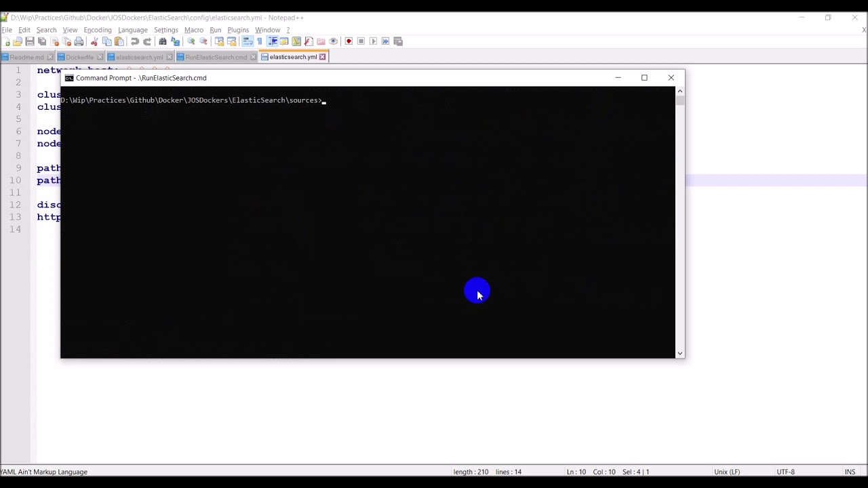Open the question mark help menu

click(288, 30)
